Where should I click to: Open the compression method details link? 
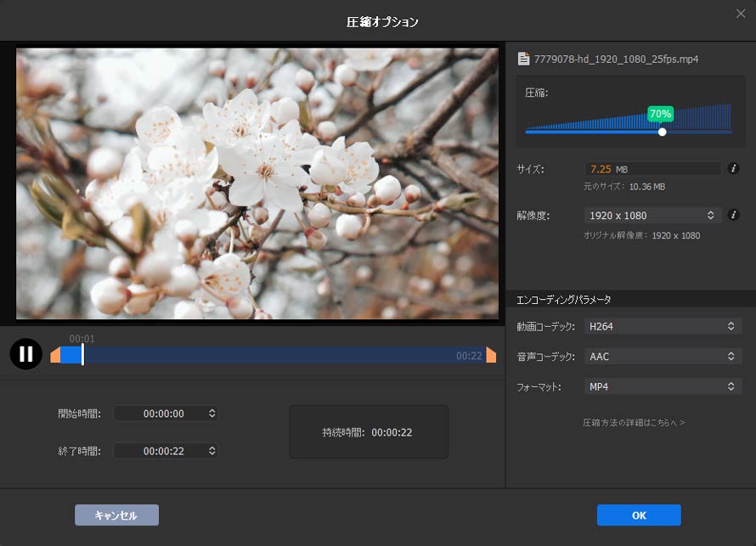click(x=634, y=422)
